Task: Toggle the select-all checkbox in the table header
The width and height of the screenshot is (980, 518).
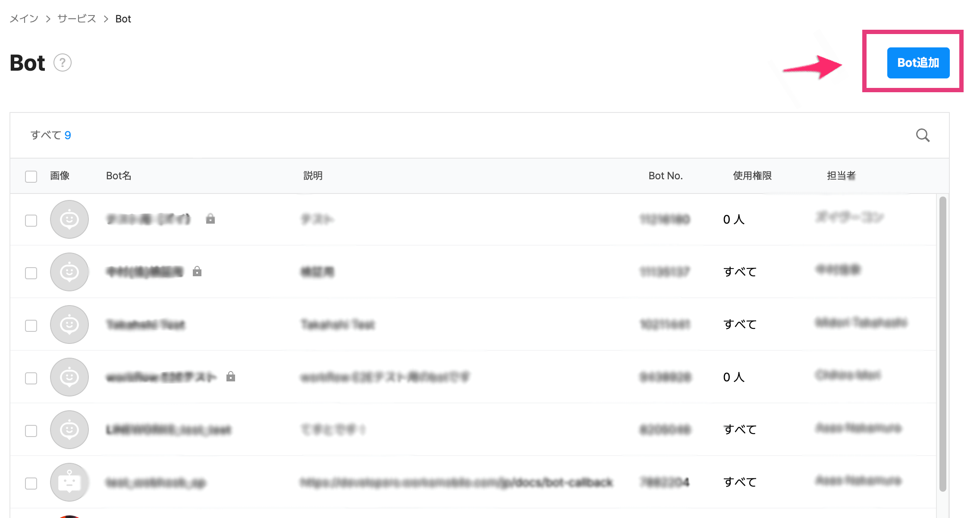Action: point(31,176)
